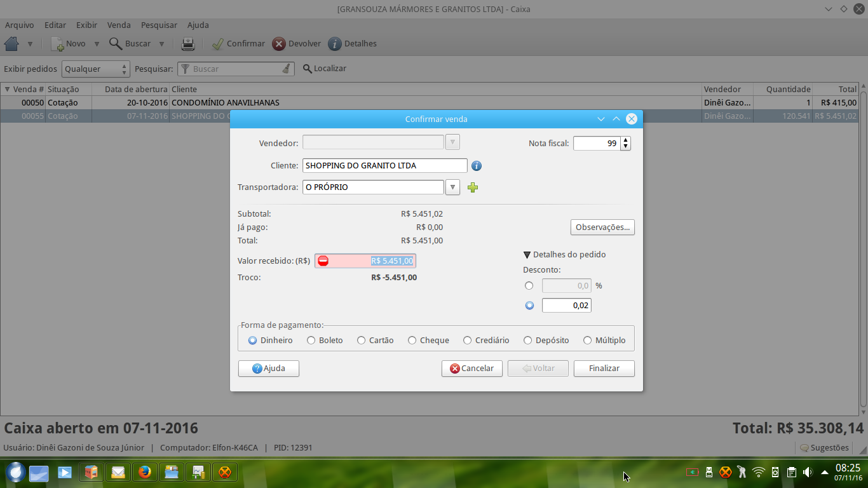Sort by the Venda # column header
The height and width of the screenshot is (488, 868).
click(x=24, y=89)
